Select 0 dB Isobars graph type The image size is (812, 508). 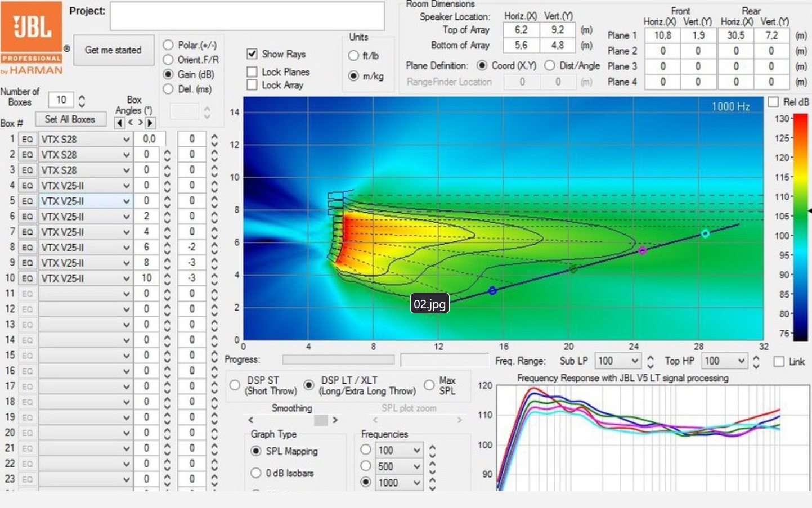[x=256, y=473]
